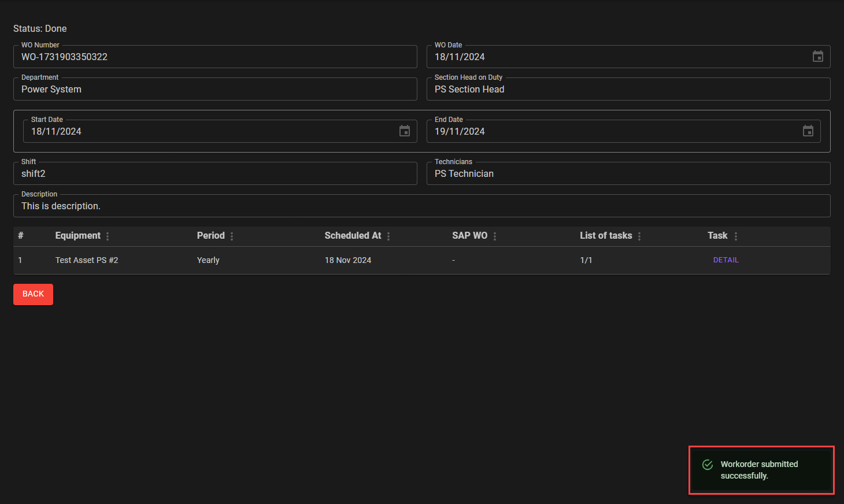Screen dimensions: 844x504
Task: Select the Department field showing Power System
Action: click(x=215, y=90)
